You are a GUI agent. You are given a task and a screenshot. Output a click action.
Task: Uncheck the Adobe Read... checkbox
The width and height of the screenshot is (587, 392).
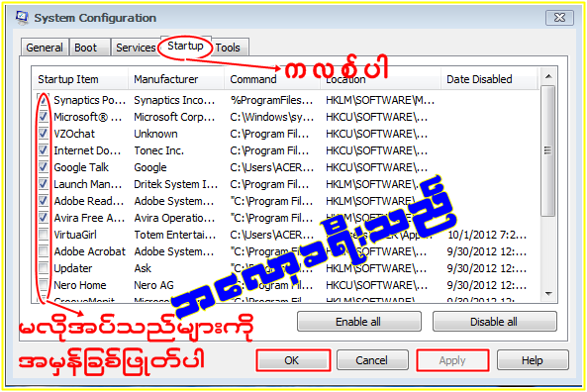(x=44, y=201)
